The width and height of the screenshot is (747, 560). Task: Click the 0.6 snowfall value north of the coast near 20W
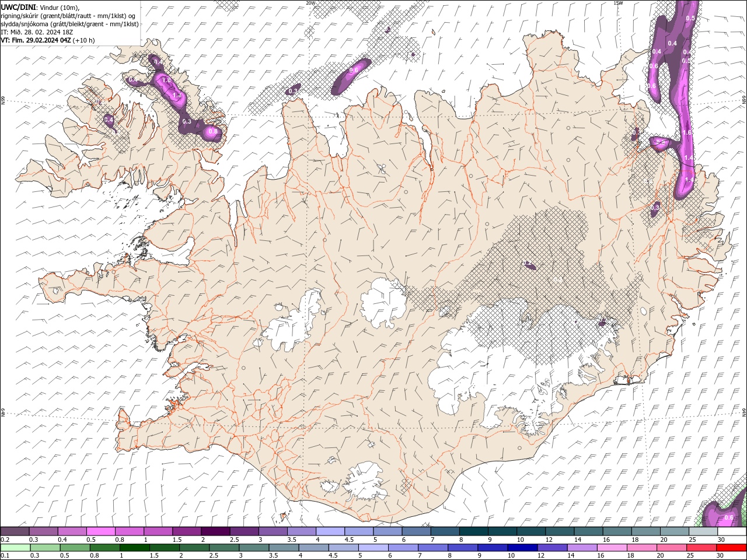[x=353, y=70]
